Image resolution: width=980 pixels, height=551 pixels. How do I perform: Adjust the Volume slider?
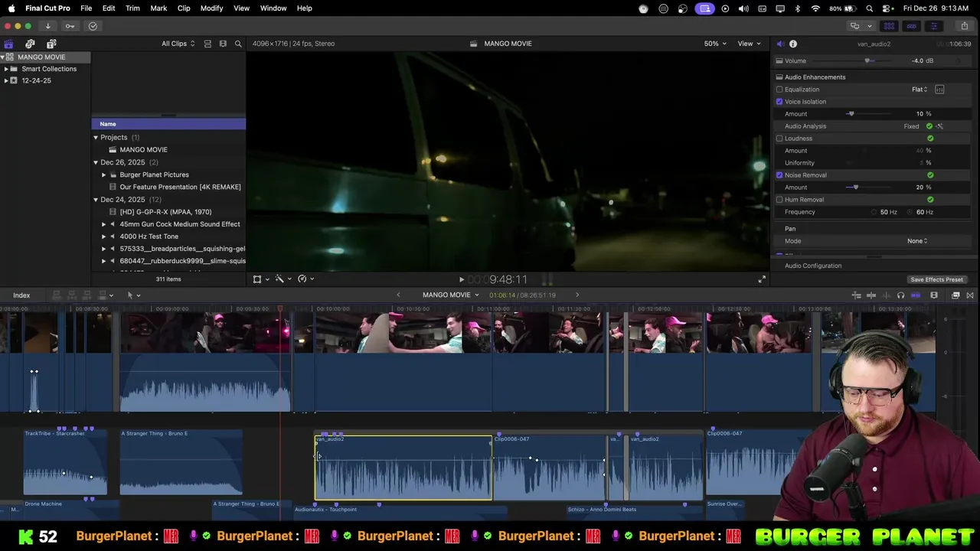pyautogui.click(x=867, y=61)
